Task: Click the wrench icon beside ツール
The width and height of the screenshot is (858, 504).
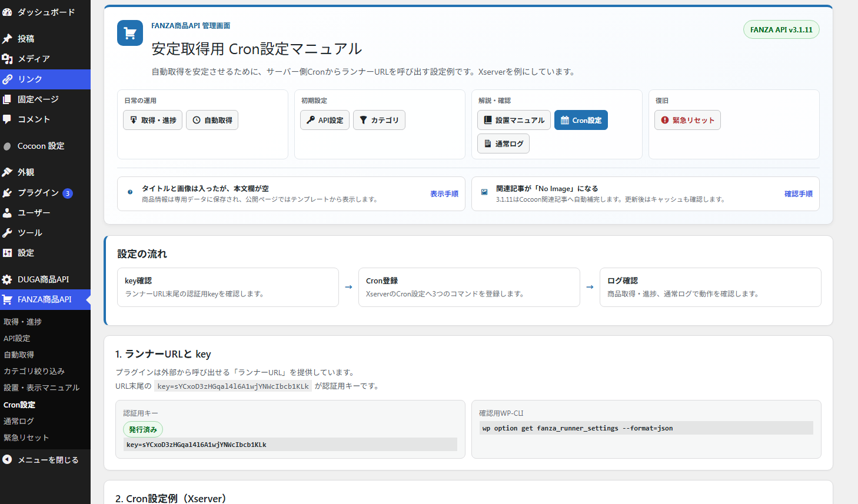Action: [x=7, y=233]
